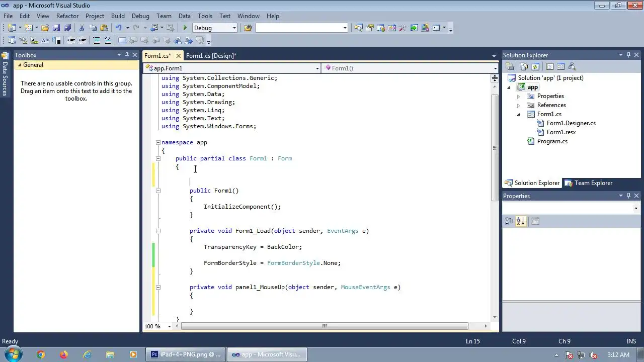This screenshot has height=362, width=644.
Task: Click View Designer in Solution Explorer toolbar
Action: 560,66
